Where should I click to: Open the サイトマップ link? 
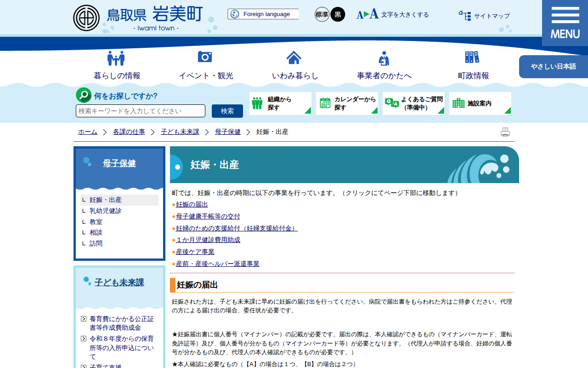[x=492, y=16]
